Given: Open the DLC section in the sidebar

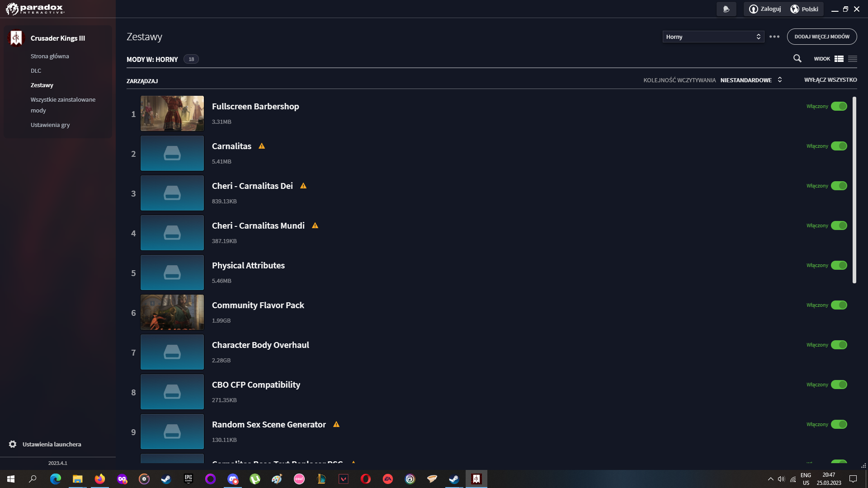Looking at the screenshot, I should tap(36, 70).
